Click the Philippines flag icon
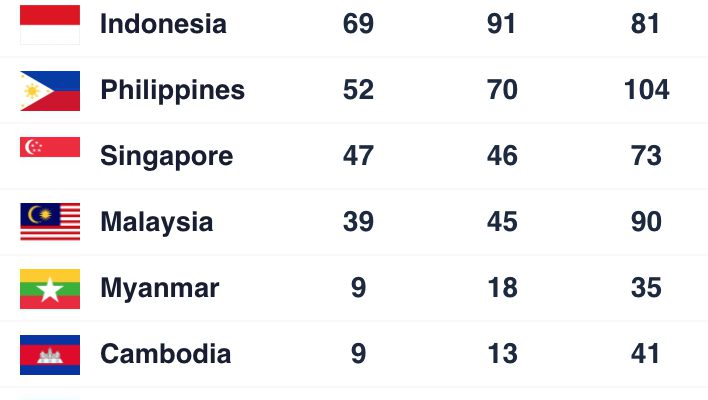Viewport: 708px width, 400px height. (x=50, y=91)
